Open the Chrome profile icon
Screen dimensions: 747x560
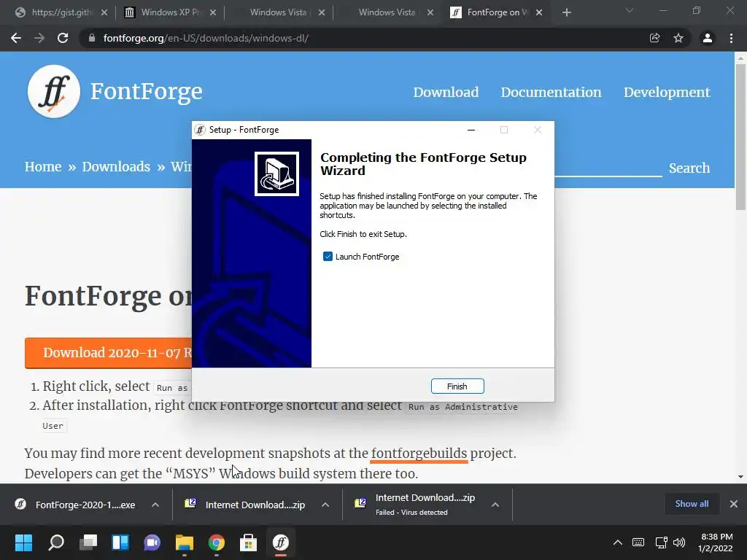(708, 38)
